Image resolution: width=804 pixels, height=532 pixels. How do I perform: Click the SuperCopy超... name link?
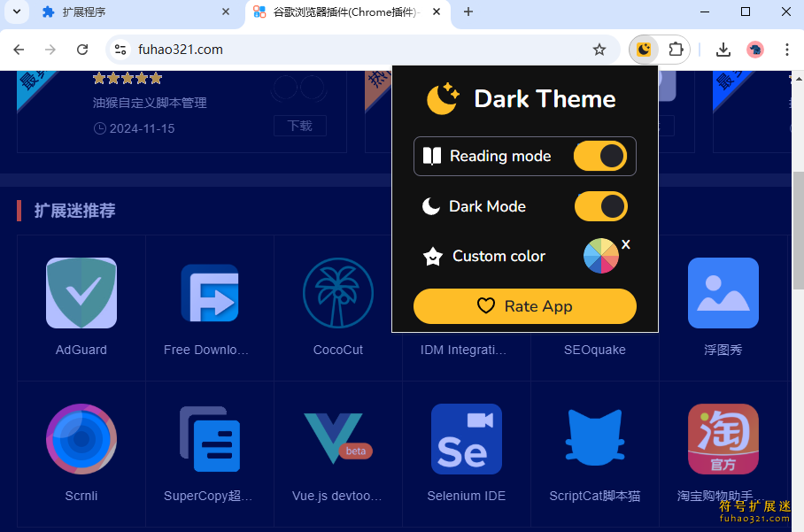point(208,496)
